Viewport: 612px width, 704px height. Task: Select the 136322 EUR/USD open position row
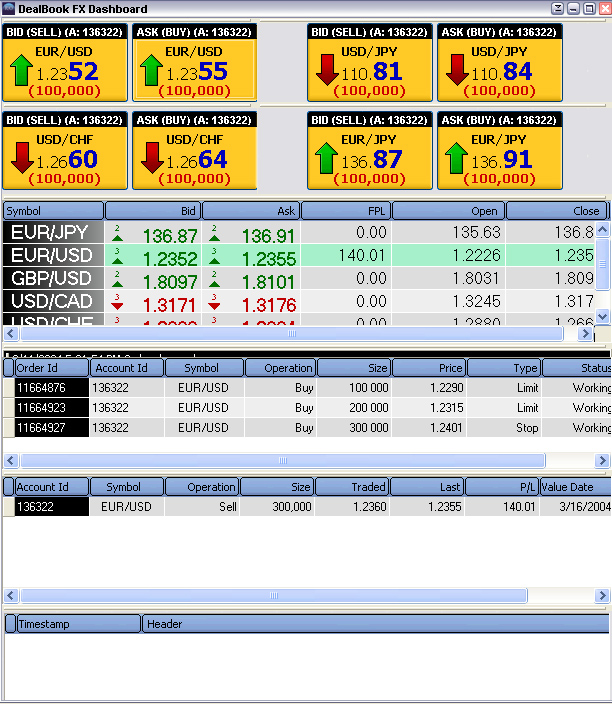point(200,507)
